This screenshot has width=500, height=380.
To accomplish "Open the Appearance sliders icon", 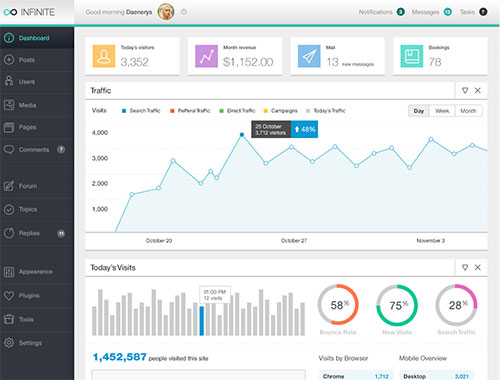I will pyautogui.click(x=9, y=272).
